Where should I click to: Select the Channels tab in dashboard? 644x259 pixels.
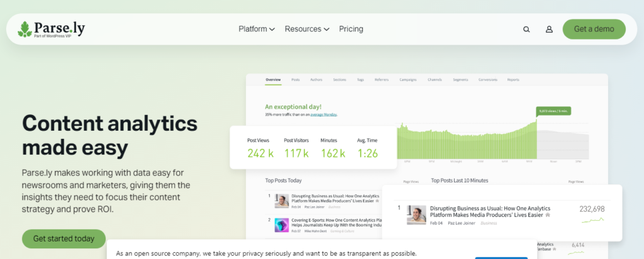tap(435, 80)
